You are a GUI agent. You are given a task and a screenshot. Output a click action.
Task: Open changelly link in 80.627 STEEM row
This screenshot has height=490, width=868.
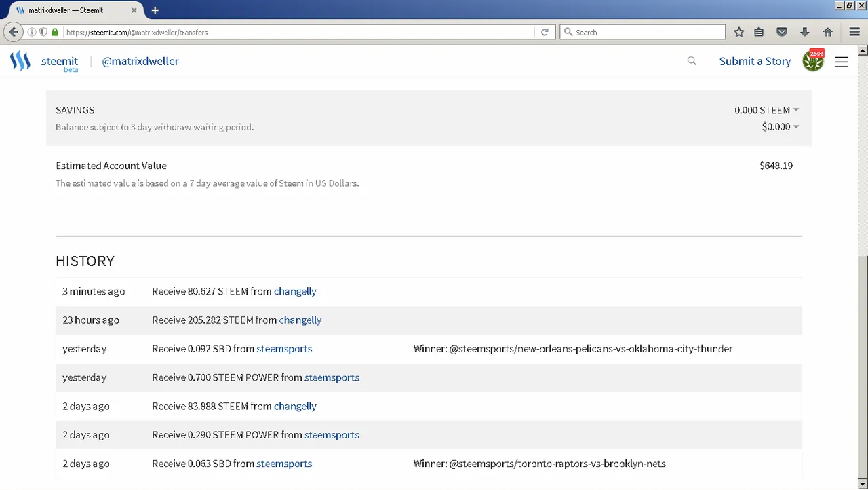click(x=295, y=291)
